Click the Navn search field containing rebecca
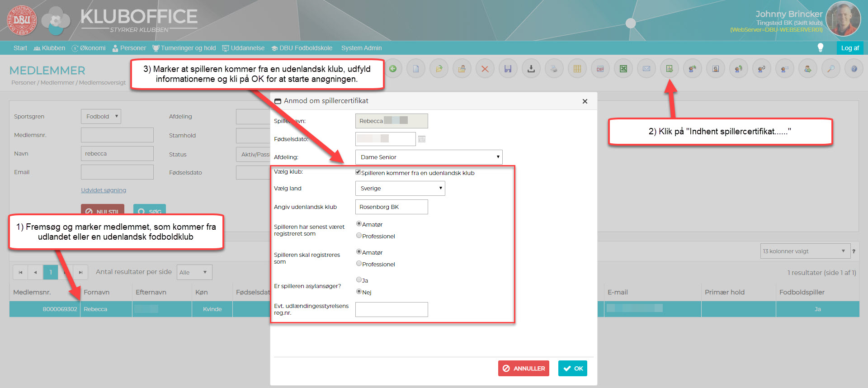 click(x=117, y=153)
